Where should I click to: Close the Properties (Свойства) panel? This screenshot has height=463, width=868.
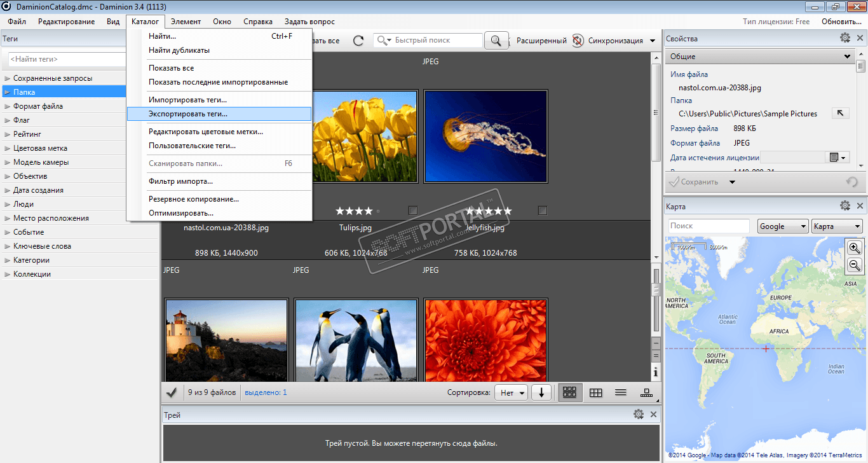point(860,38)
